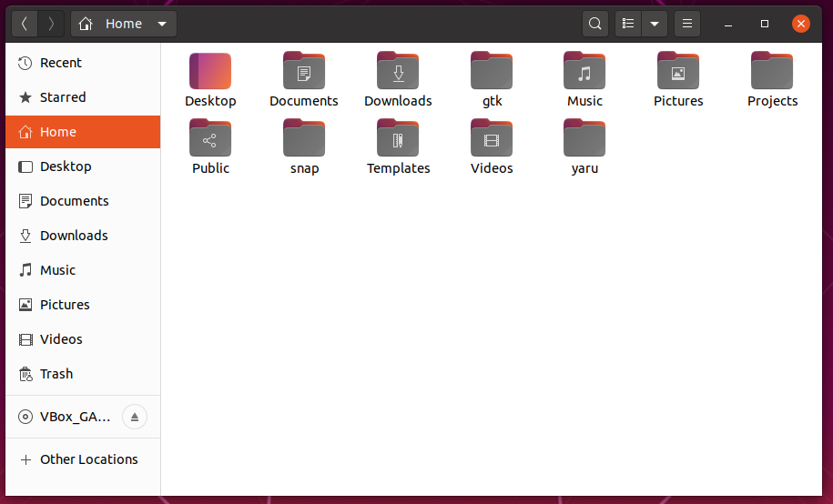The height and width of the screenshot is (504, 833).
Task: Click the 'gtk' folder name label
Action: pos(492,102)
